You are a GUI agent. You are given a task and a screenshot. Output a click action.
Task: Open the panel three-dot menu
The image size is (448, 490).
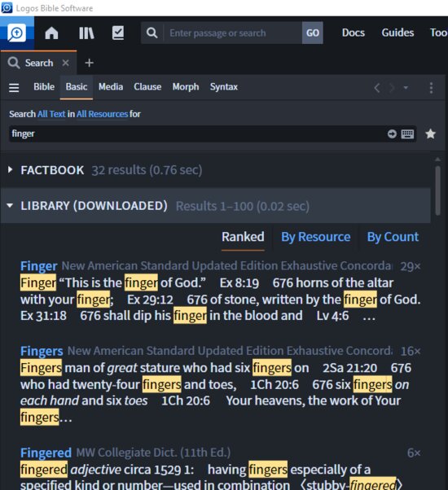tap(431, 88)
